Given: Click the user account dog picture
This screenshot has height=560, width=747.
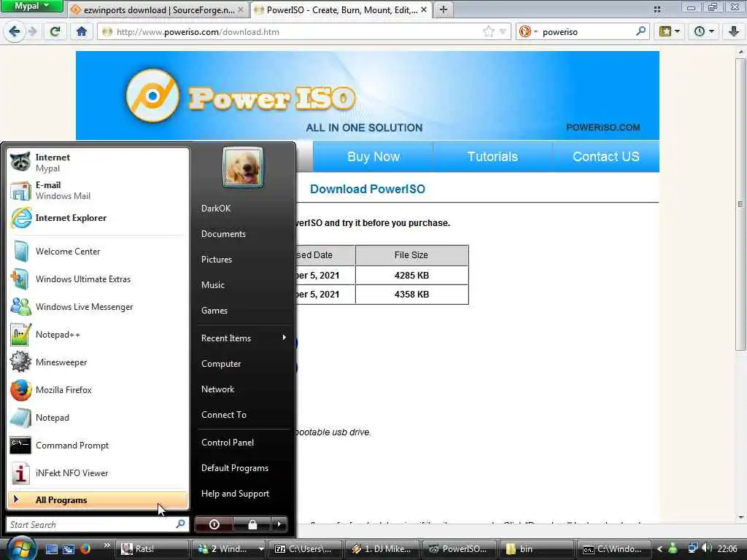Looking at the screenshot, I should 243,167.
